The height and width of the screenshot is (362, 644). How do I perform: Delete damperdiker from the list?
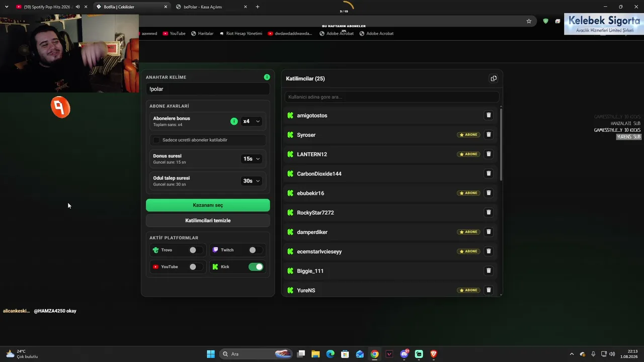click(x=488, y=232)
